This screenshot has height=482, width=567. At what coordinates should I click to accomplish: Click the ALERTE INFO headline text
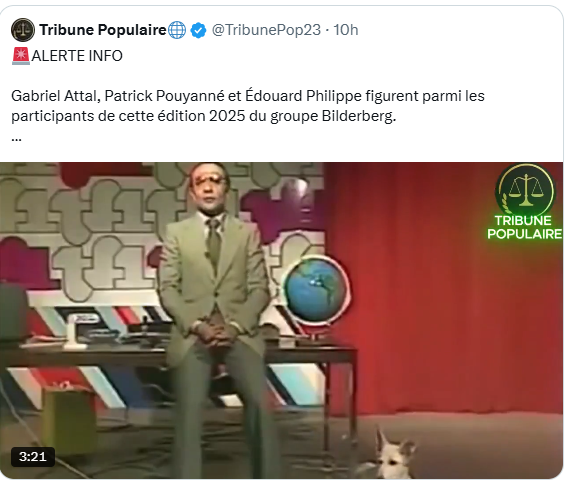(77, 56)
